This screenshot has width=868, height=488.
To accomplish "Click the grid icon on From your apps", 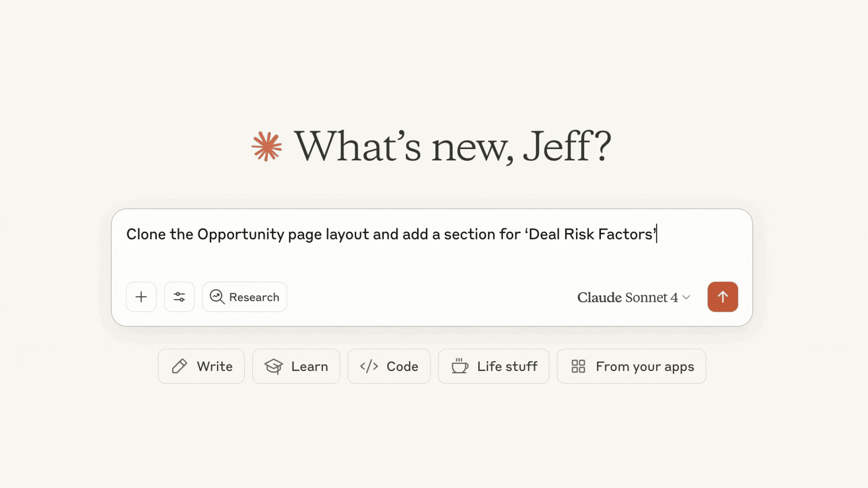I will coord(578,366).
